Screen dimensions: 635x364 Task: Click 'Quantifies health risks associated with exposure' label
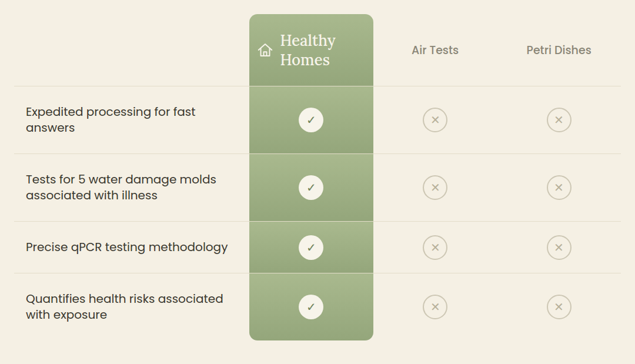pos(124,306)
